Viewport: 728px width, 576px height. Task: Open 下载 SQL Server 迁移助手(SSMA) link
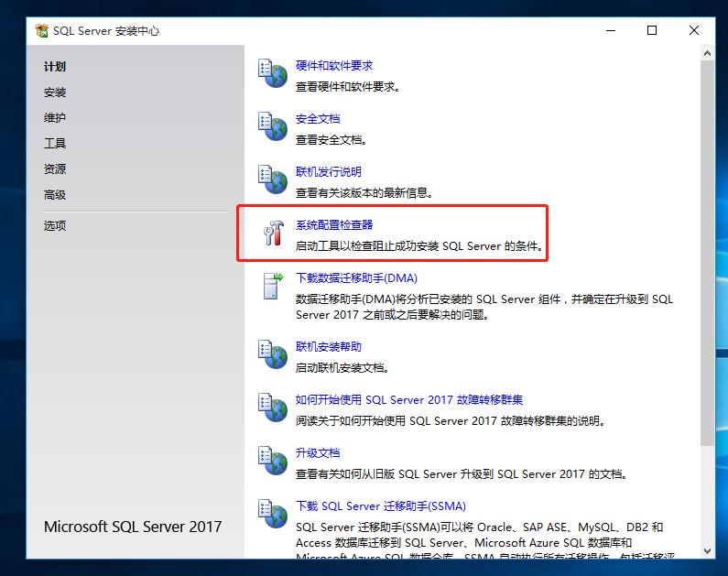(381, 505)
